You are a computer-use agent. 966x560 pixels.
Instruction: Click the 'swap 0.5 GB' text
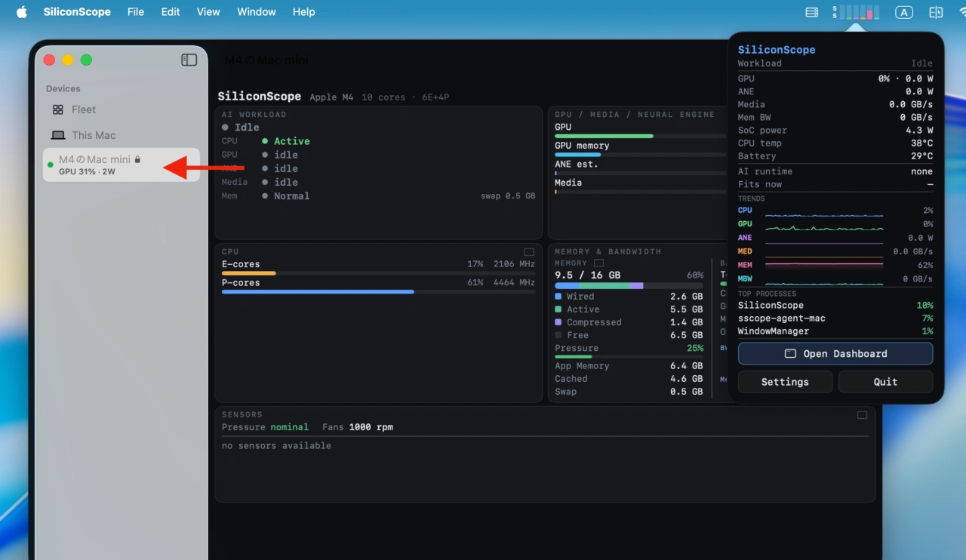coord(508,196)
